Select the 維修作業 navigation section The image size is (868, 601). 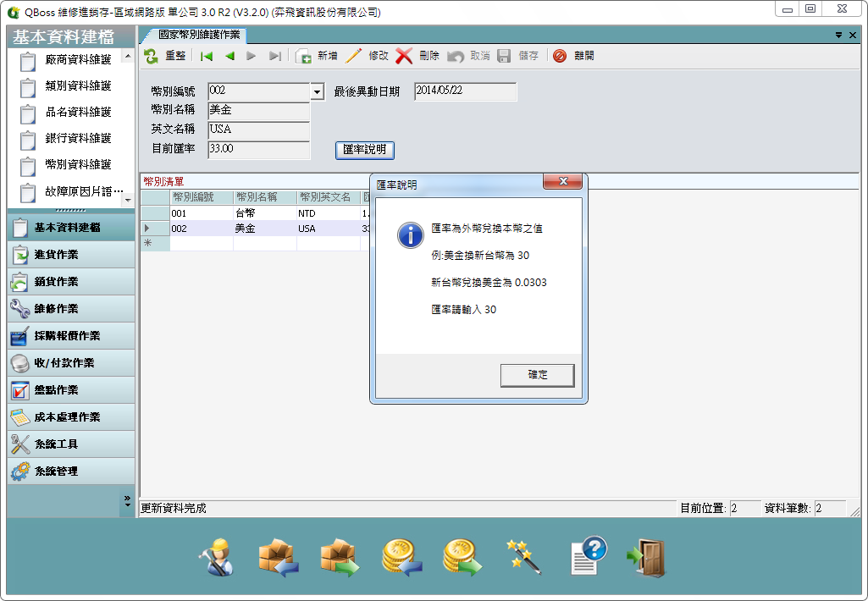pos(71,309)
